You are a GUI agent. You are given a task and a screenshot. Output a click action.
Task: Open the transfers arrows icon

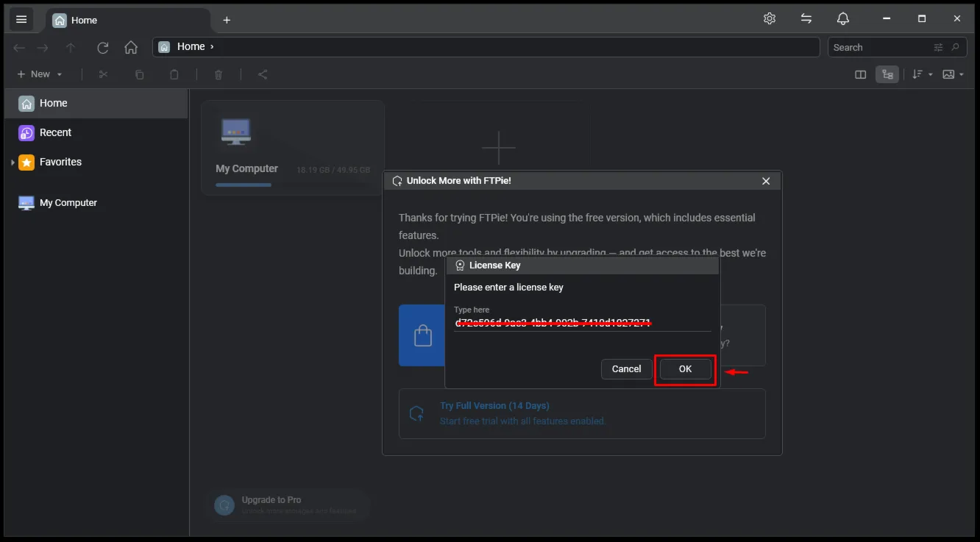tap(806, 19)
